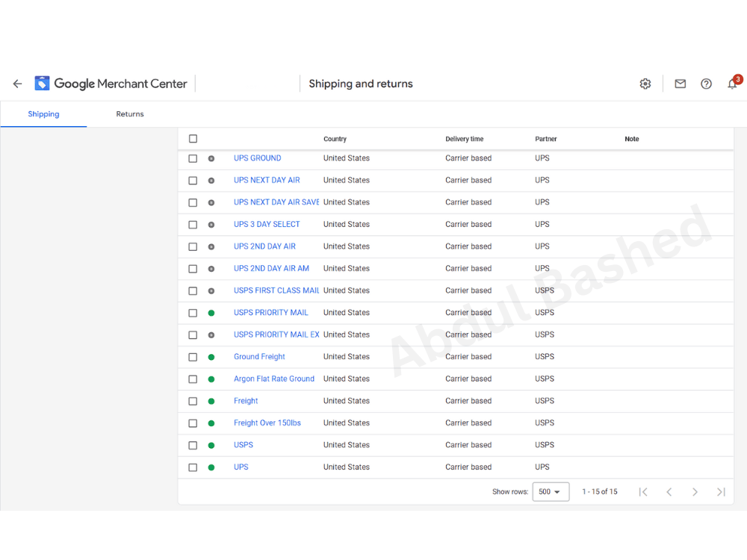The width and height of the screenshot is (747, 560).
Task: Open the notifications bell
Action: tap(733, 84)
